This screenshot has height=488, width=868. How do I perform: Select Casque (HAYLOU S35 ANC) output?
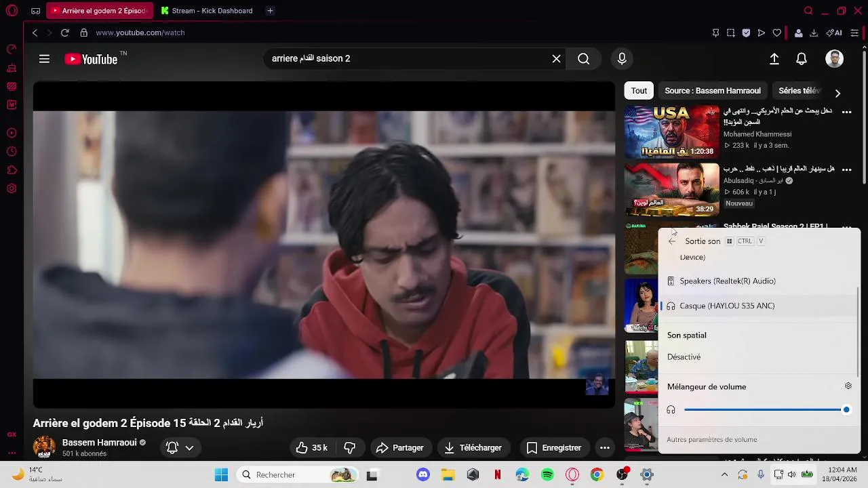tap(758, 306)
